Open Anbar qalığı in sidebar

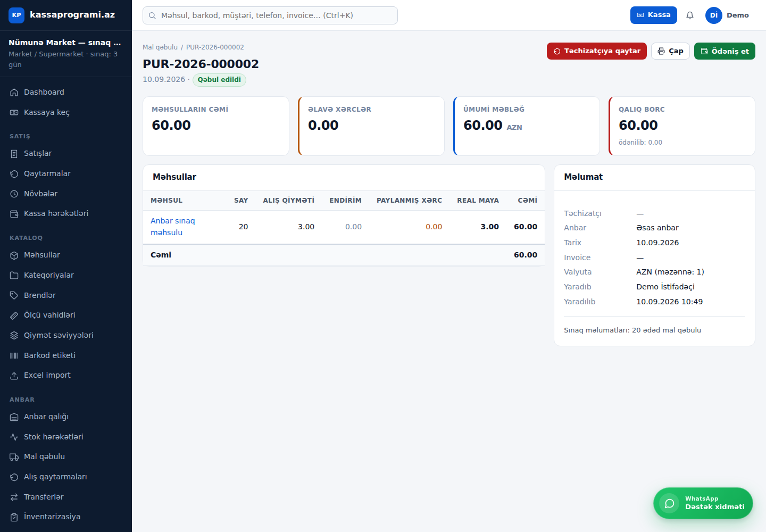66,417
